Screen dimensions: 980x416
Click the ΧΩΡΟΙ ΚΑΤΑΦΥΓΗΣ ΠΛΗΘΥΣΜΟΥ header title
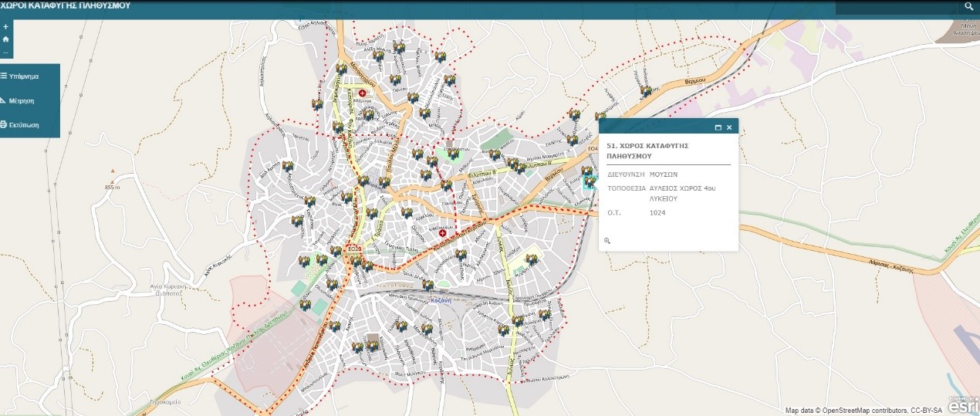pyautogui.click(x=66, y=5)
